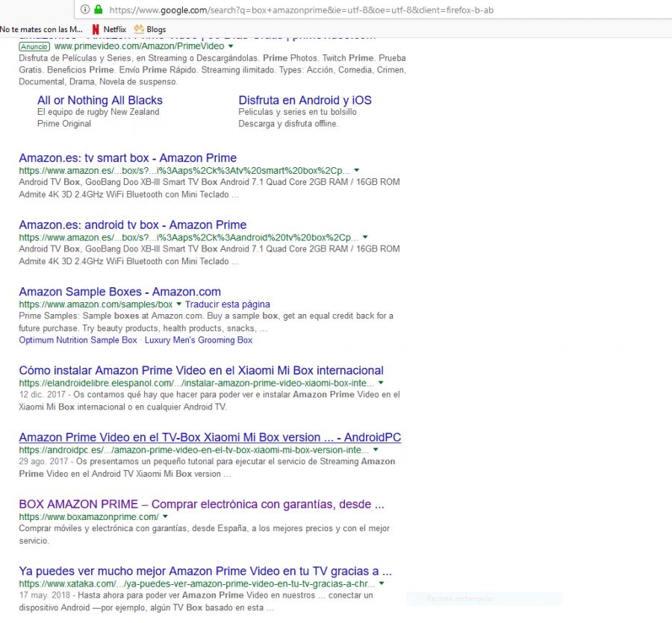Click the site information icon in address bar
This screenshot has height=623, width=672.
click(x=85, y=10)
